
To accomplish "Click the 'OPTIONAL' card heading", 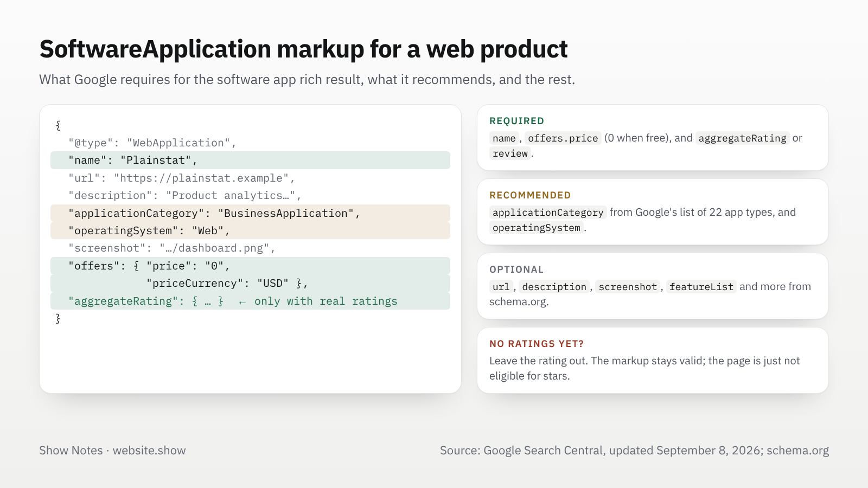I will pyautogui.click(x=516, y=269).
